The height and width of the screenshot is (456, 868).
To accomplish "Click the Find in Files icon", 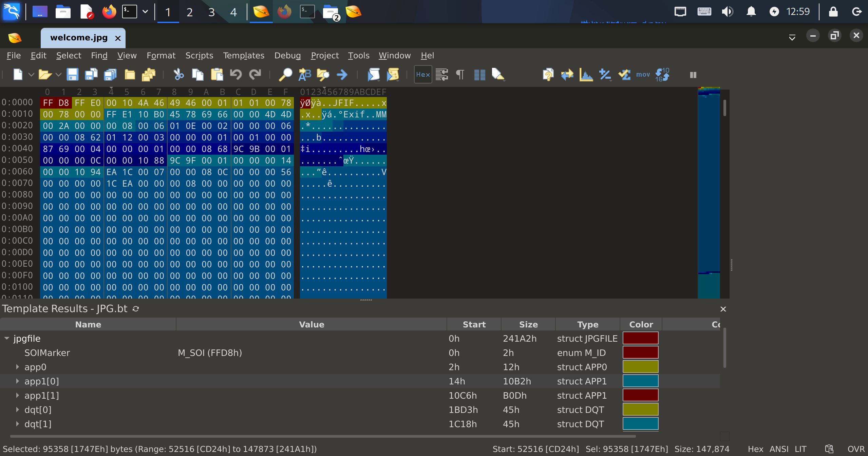I will click(x=323, y=74).
